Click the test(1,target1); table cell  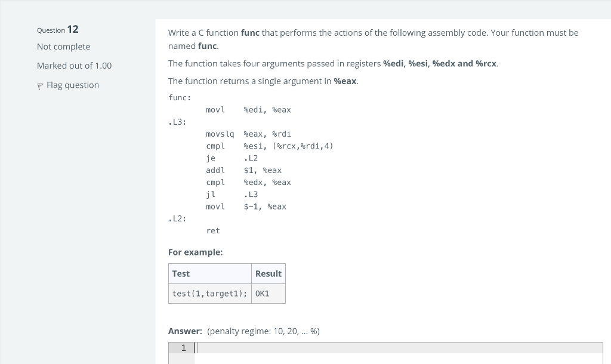209,293
